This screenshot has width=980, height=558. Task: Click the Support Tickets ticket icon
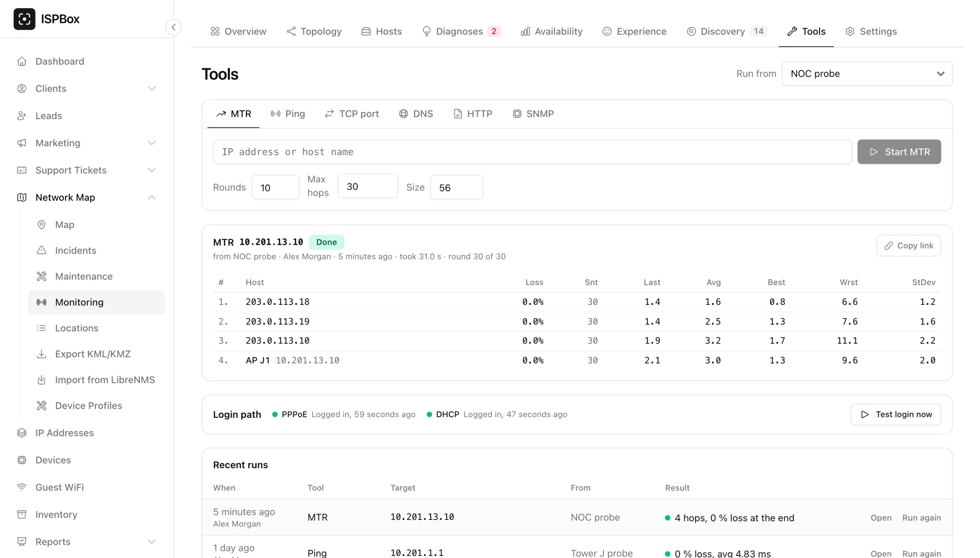pos(22,170)
